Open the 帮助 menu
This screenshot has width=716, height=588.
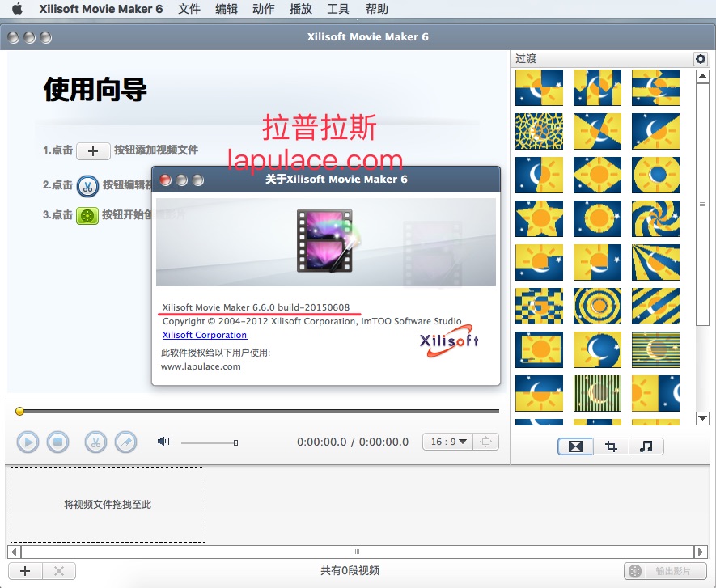[377, 9]
